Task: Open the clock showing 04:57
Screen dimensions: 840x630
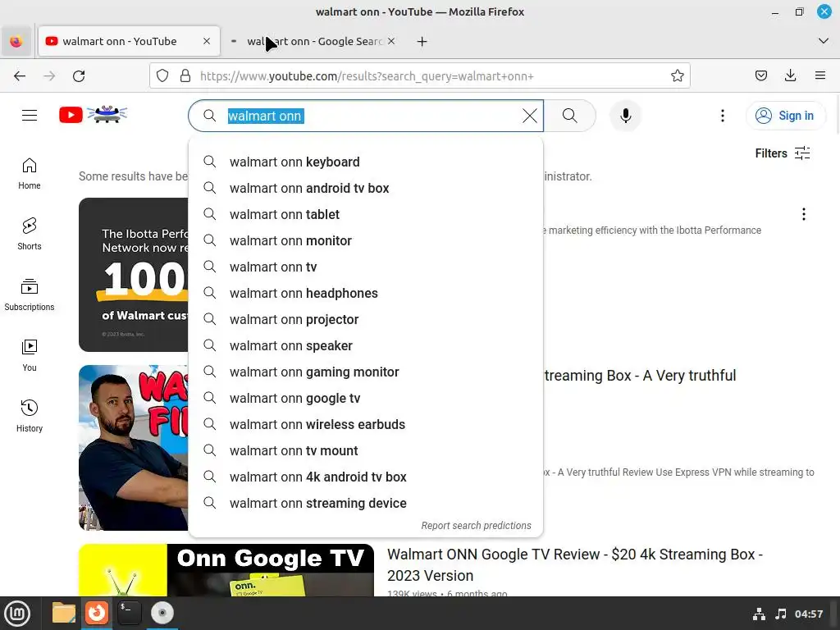Action: [x=808, y=614]
